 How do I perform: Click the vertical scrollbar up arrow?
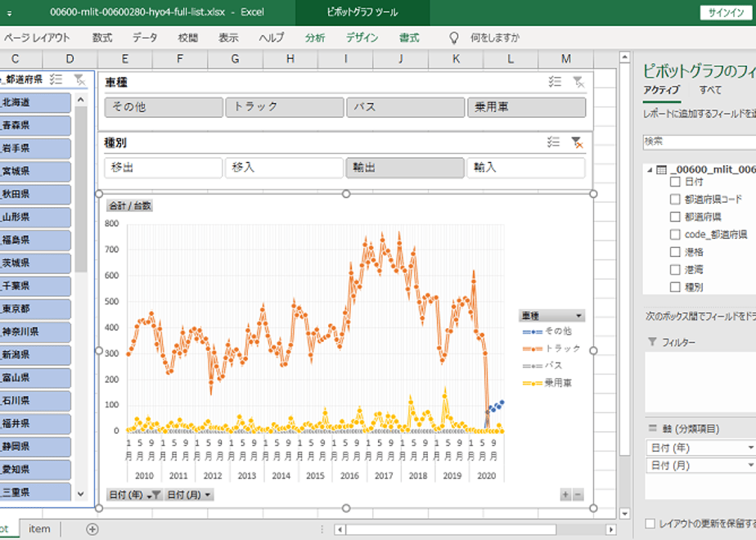click(624, 57)
